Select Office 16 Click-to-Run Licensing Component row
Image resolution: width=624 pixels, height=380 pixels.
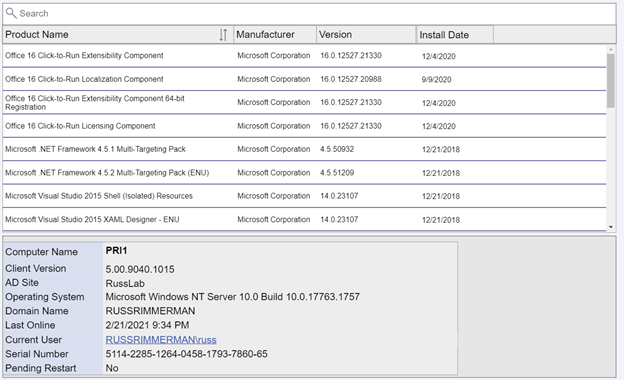304,126
